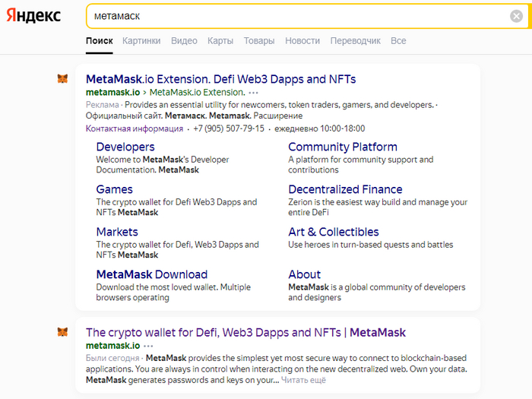Click description 'Welcome to MetaMask's Developer'
This screenshot has width=532, height=399.
pyautogui.click(x=163, y=165)
